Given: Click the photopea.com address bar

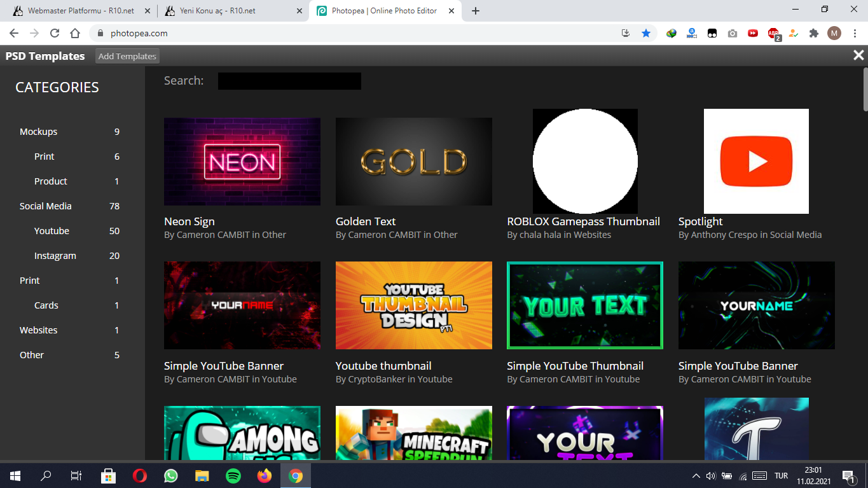Looking at the screenshot, I should click(356, 33).
